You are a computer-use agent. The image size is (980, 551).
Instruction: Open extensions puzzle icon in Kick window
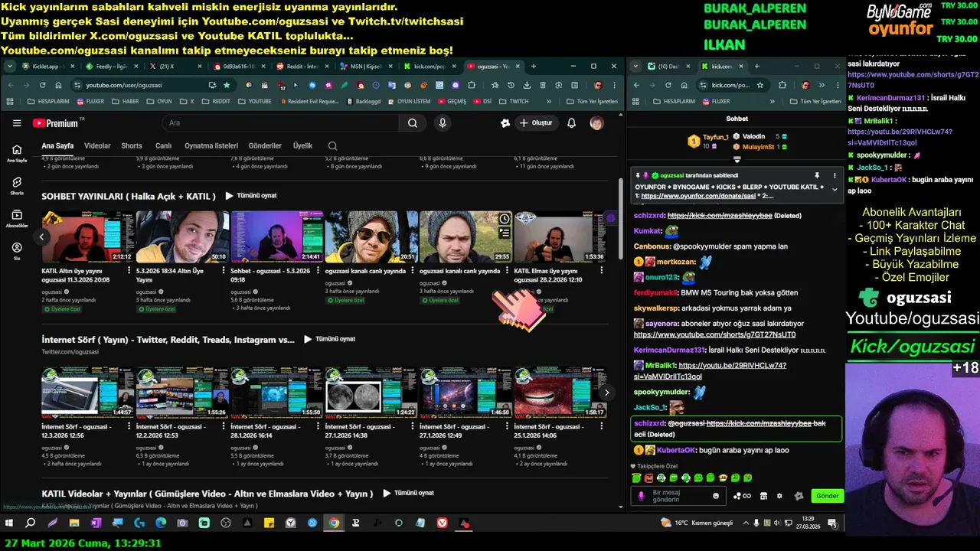(x=782, y=85)
